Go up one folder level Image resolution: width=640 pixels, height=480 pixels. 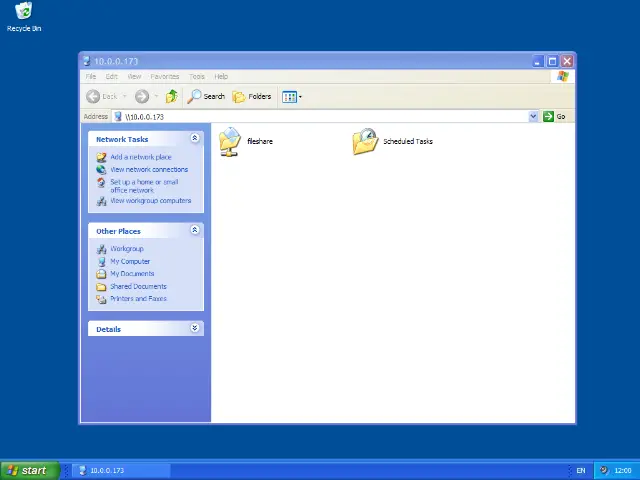click(x=171, y=97)
